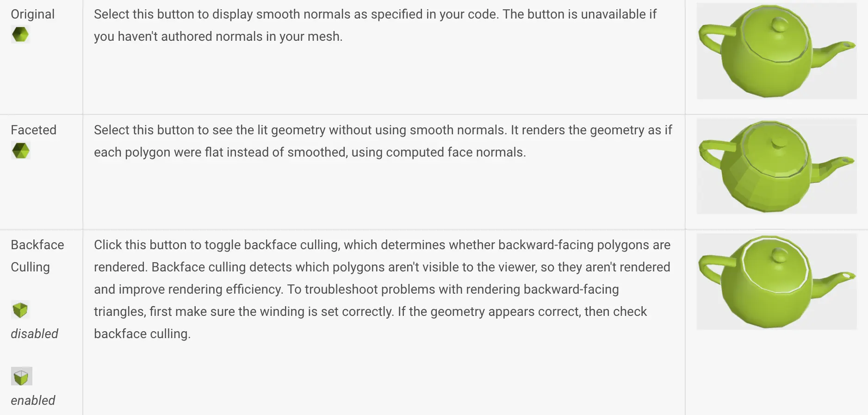Select the Backface Culling enabled cube icon
This screenshot has height=415, width=868.
coord(22,376)
